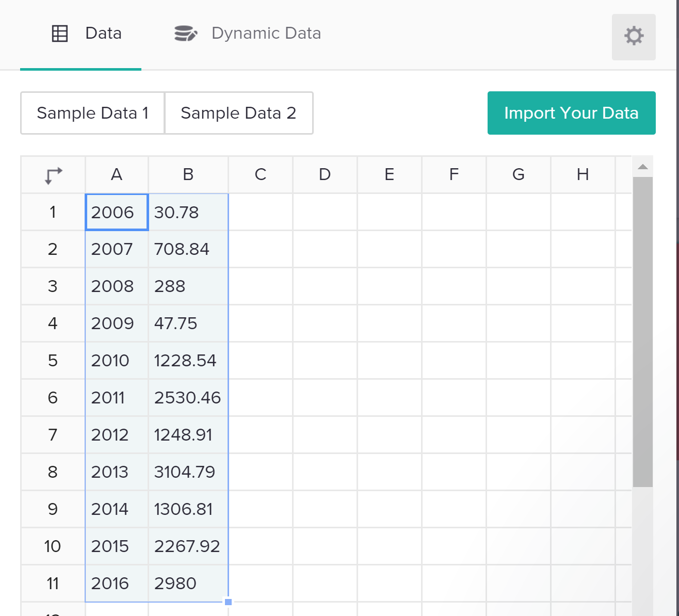Click the vertical scrollbar thumb
Screen dimensions: 679x616
point(642,332)
